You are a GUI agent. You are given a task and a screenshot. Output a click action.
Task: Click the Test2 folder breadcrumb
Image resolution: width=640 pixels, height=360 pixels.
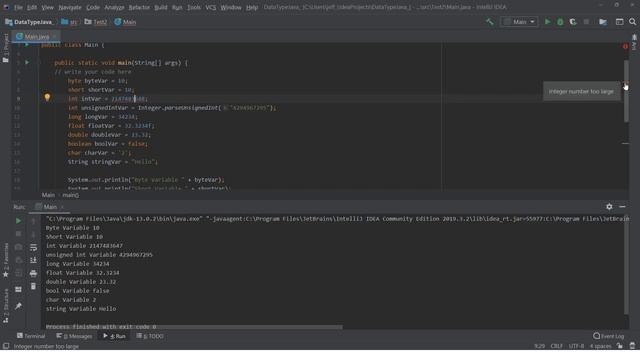pyautogui.click(x=96, y=22)
